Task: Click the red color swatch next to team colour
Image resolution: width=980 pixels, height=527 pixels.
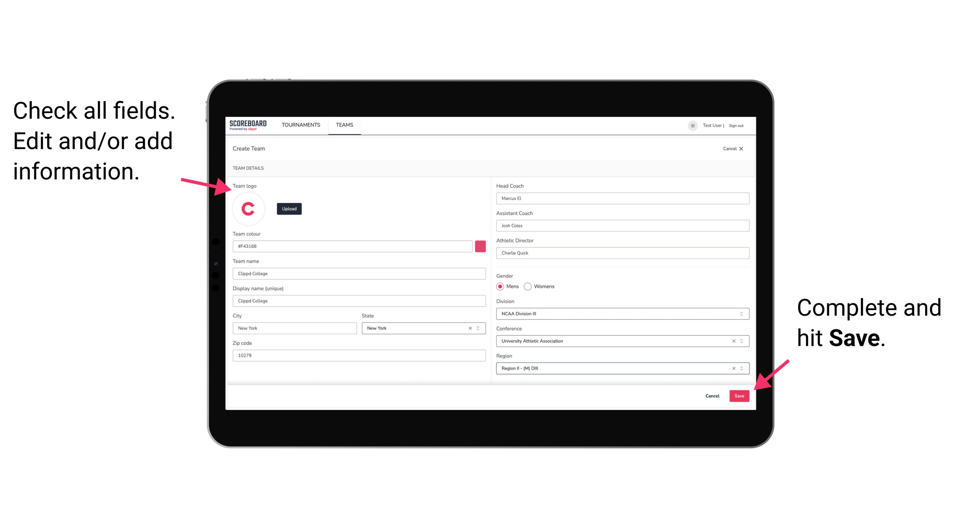Action: pyautogui.click(x=480, y=246)
